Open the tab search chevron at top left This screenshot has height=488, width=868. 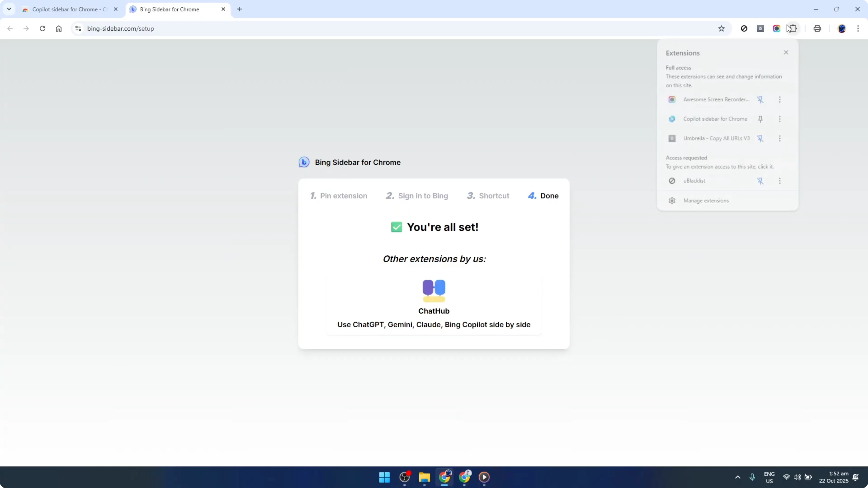9,9
